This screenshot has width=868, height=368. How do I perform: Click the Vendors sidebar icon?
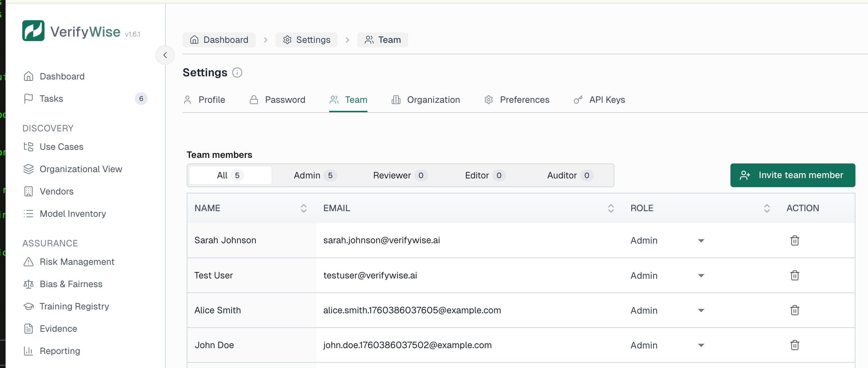point(29,191)
